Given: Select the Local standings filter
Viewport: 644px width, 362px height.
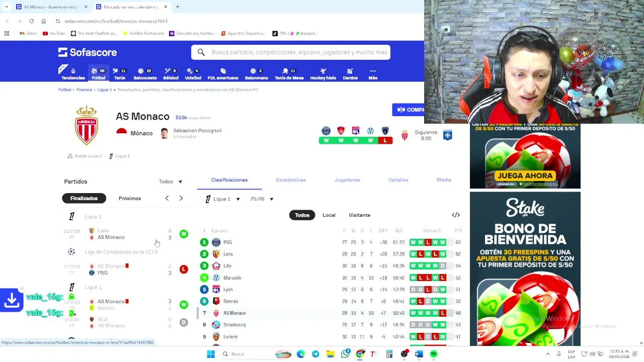Looking at the screenshot, I should (x=329, y=215).
